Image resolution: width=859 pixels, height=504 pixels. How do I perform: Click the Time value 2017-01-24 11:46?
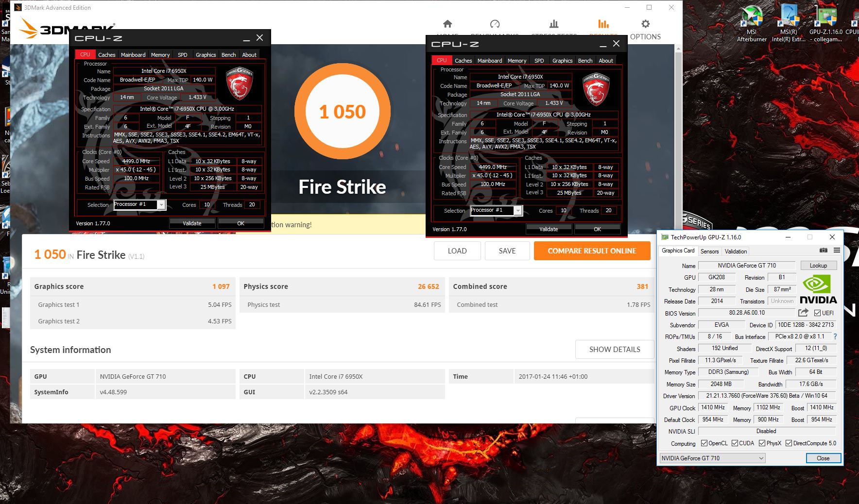553,376
